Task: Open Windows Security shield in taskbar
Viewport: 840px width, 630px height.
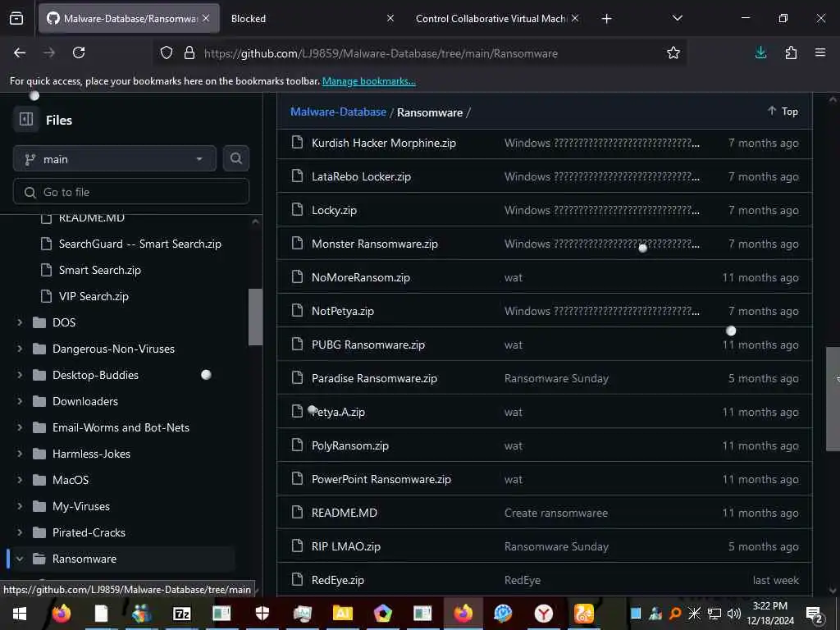Action: [262, 614]
